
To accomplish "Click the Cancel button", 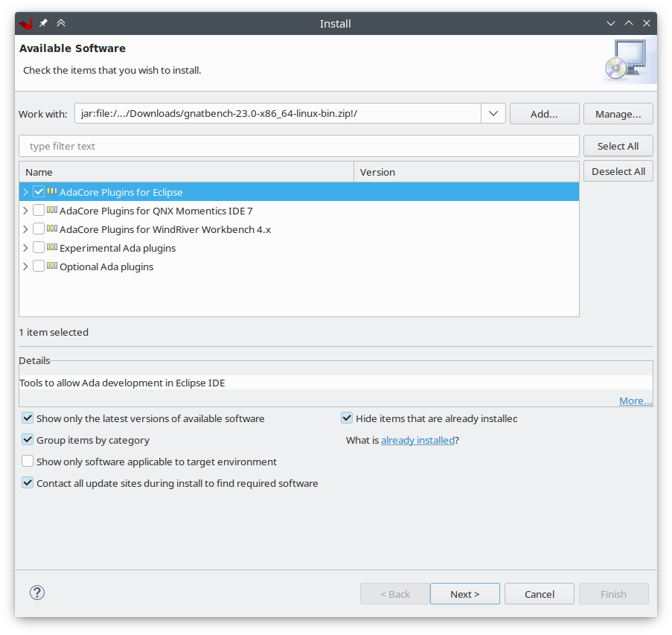I will click(x=539, y=594).
